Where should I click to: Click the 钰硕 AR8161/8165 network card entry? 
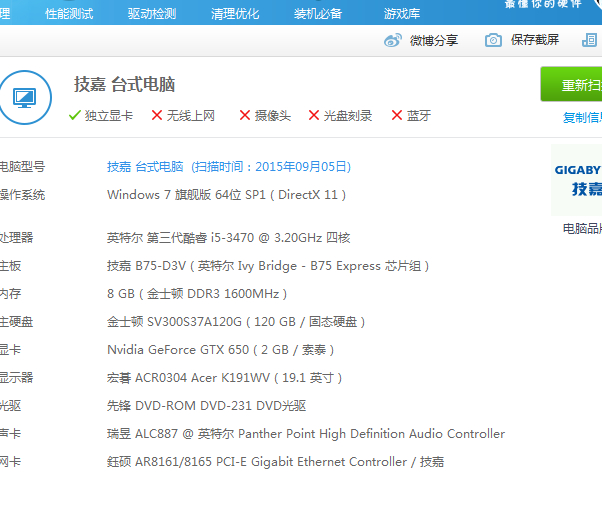(x=275, y=462)
